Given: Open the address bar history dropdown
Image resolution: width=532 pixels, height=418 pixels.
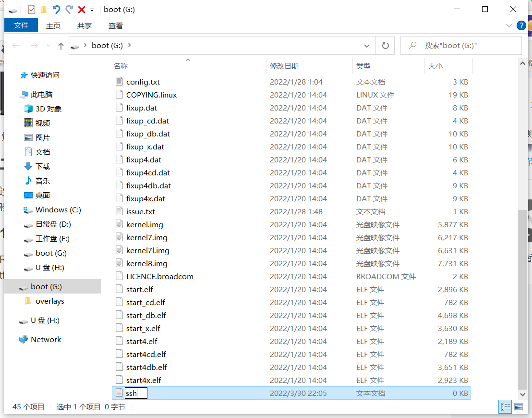Looking at the screenshot, I should (x=367, y=46).
